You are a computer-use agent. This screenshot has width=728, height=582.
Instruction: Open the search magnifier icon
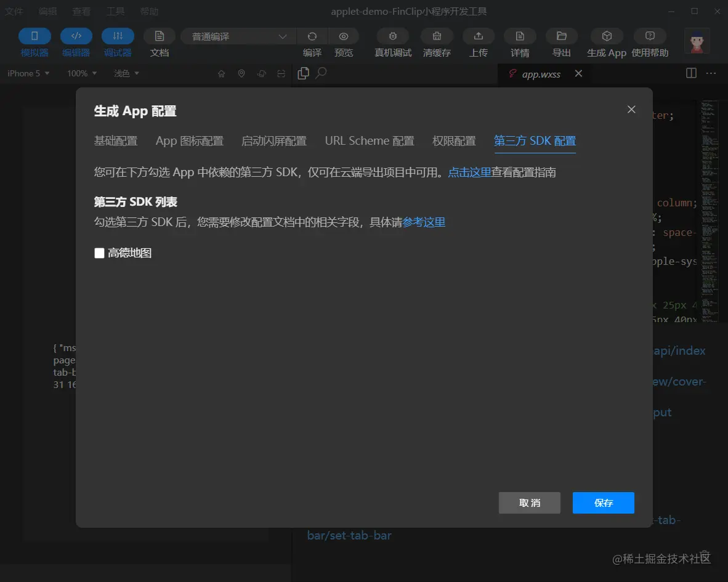[x=322, y=73]
